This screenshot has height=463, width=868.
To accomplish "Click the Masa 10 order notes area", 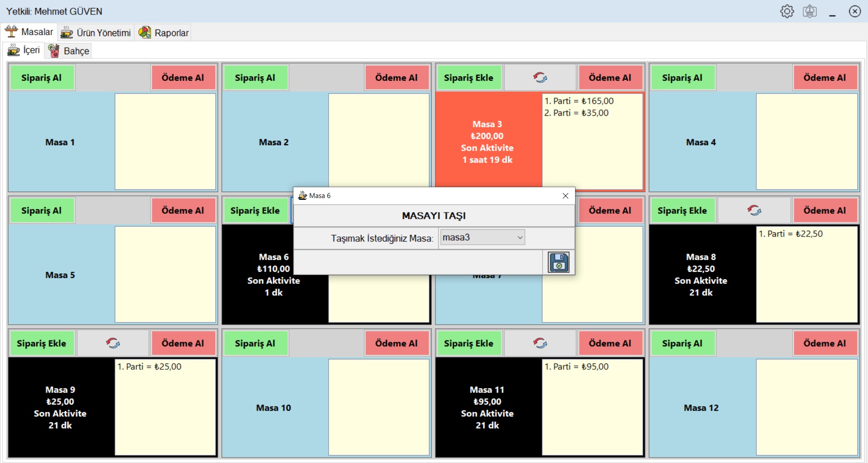I will coord(378,407).
